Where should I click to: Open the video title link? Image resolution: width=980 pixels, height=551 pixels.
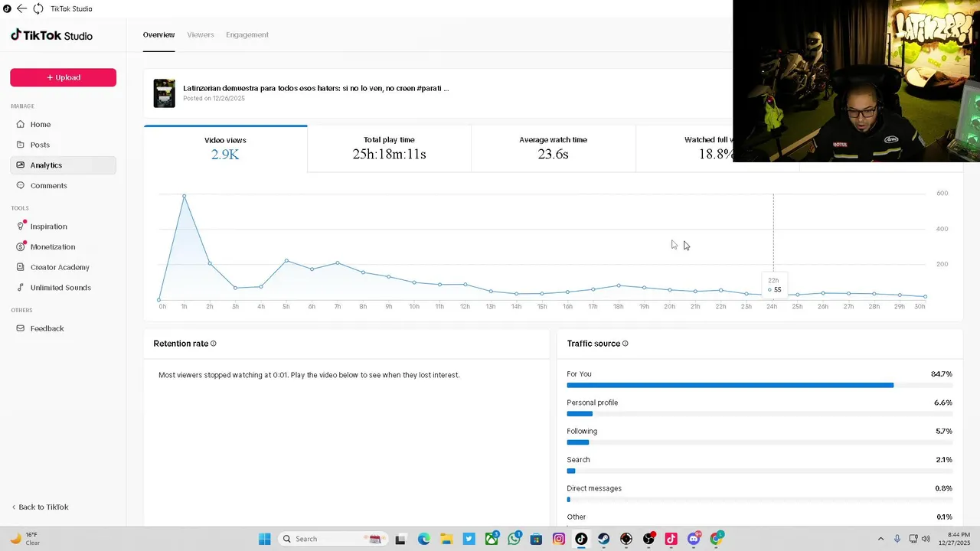click(x=315, y=88)
